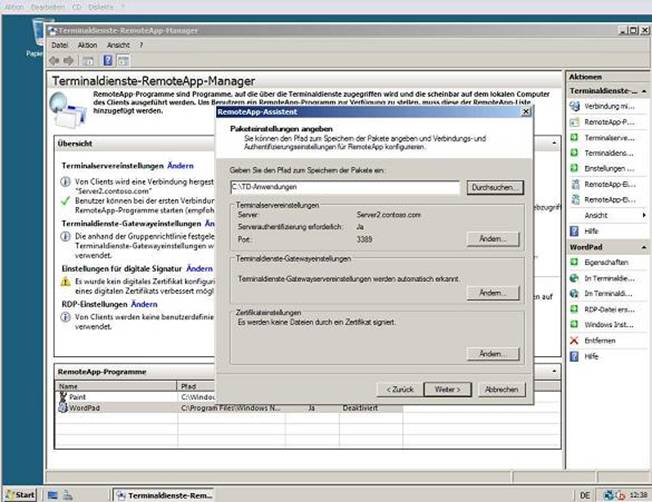
Task: Click the RemoteApp-Manager title bar icon
Action: pos(52,30)
